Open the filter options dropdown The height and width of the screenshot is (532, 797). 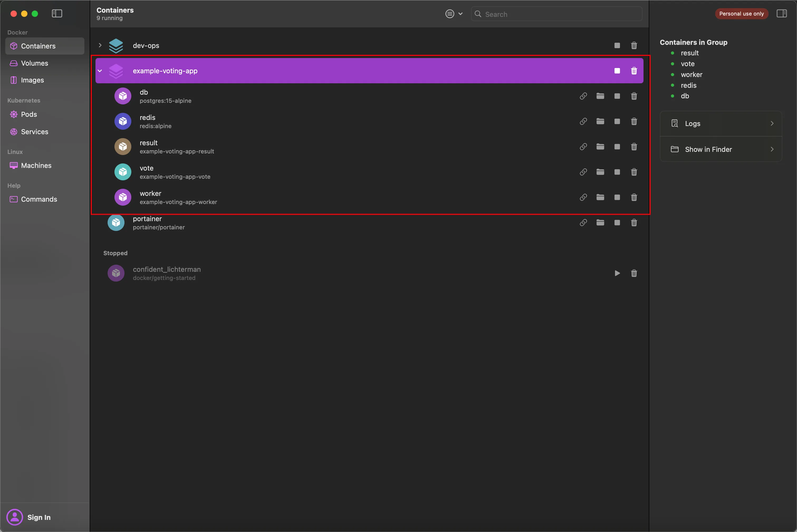tap(454, 14)
